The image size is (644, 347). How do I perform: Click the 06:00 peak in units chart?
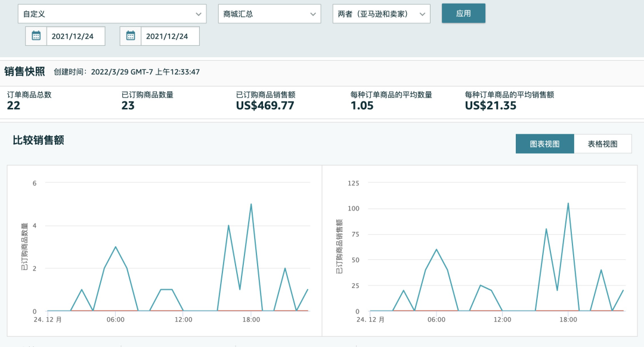(x=116, y=247)
